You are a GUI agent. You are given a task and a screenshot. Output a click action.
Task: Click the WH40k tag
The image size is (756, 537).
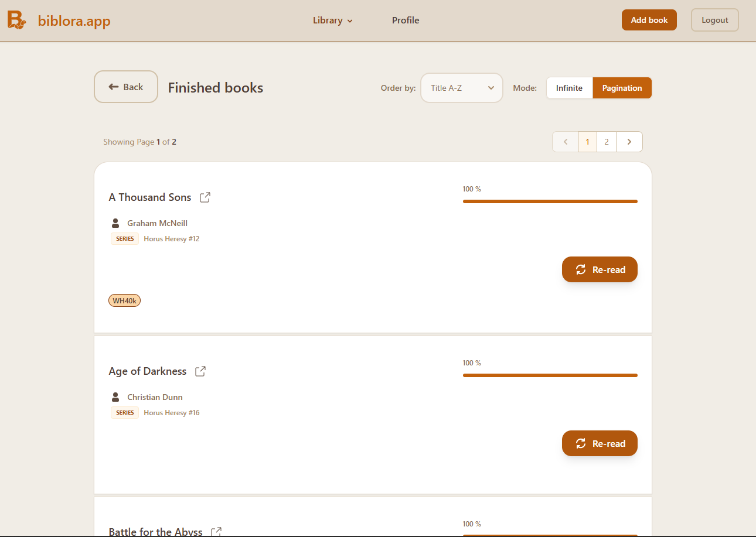[x=124, y=300]
